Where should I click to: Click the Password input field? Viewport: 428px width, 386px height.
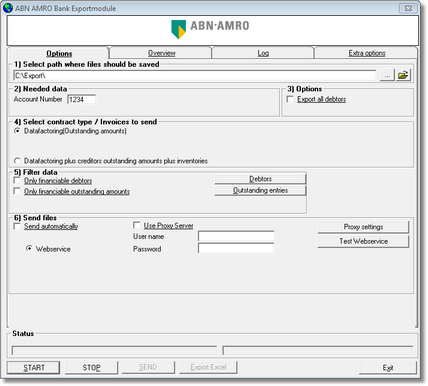[x=236, y=248]
